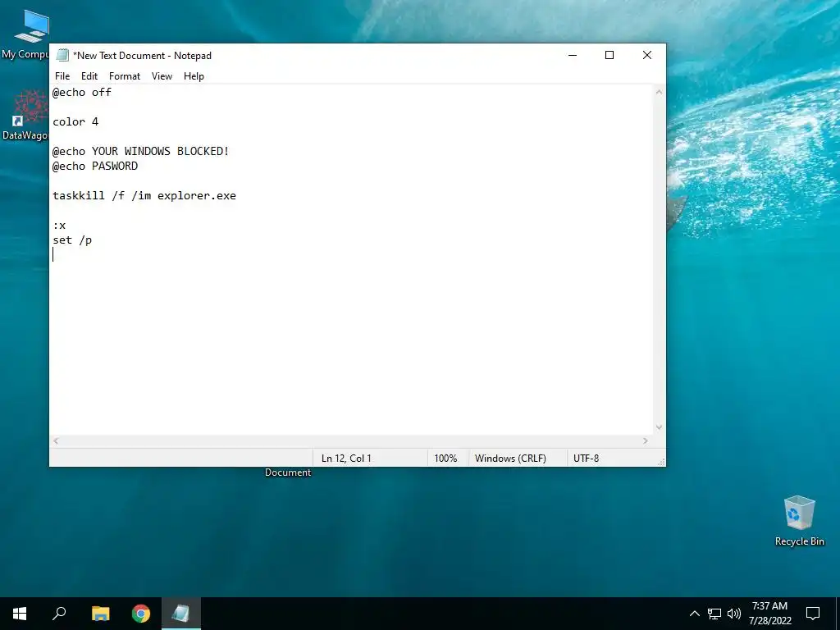Click the '@echo PASWORD' line

click(x=95, y=166)
